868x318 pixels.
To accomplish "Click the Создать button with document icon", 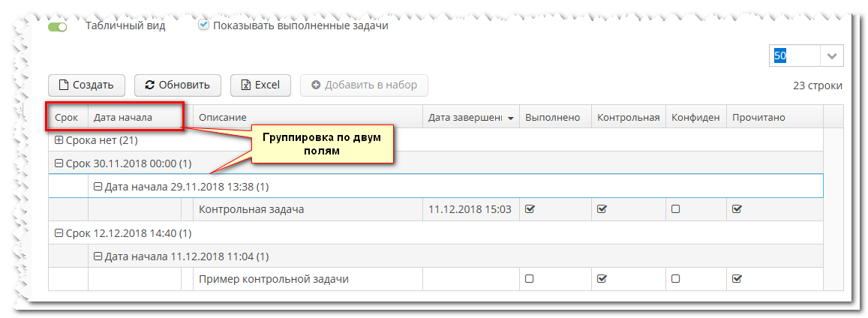I will click(x=86, y=85).
